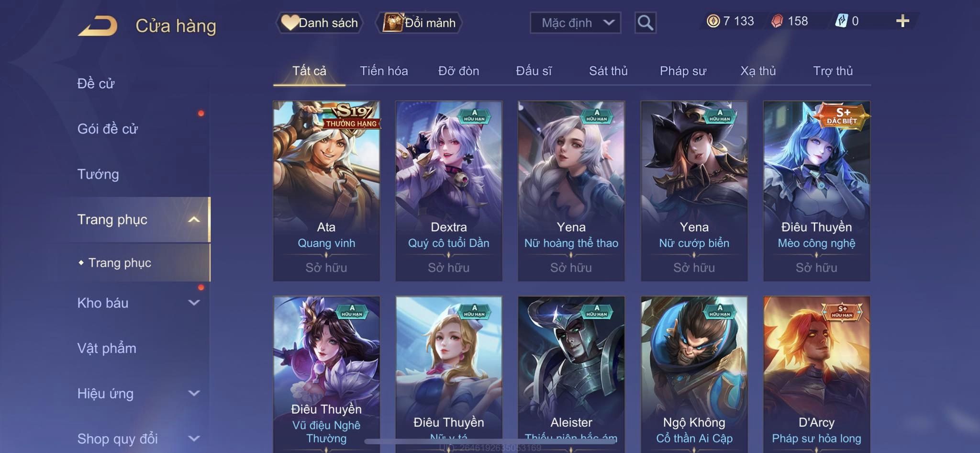The image size is (980, 453).
Task: Expand the Shop quy đổi section
Action: coord(193,438)
